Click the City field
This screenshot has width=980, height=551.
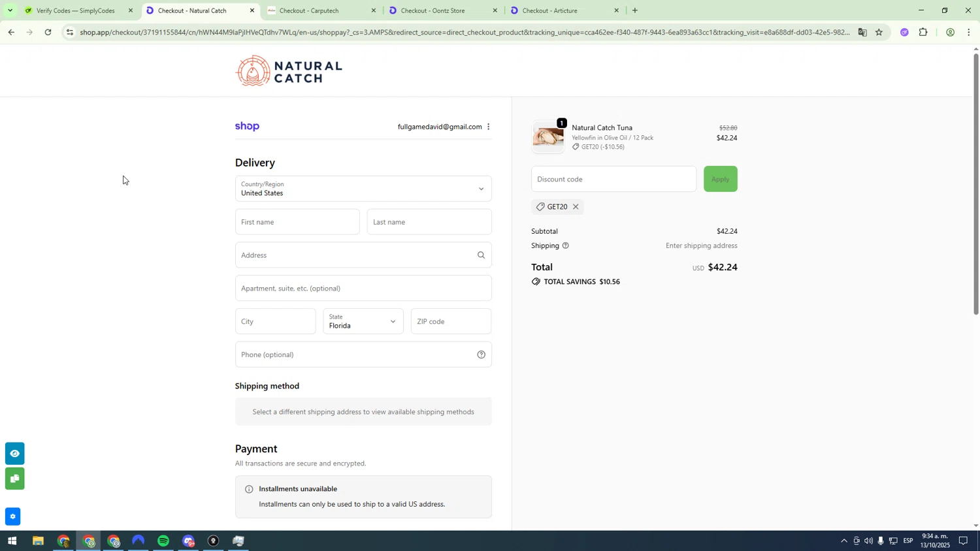point(275,321)
